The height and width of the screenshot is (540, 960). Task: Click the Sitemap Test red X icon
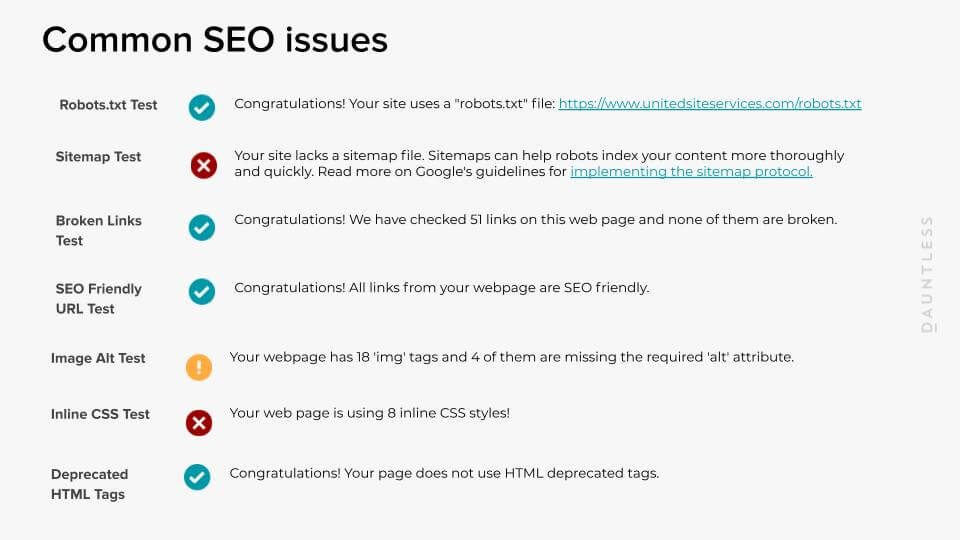pyautogui.click(x=204, y=165)
